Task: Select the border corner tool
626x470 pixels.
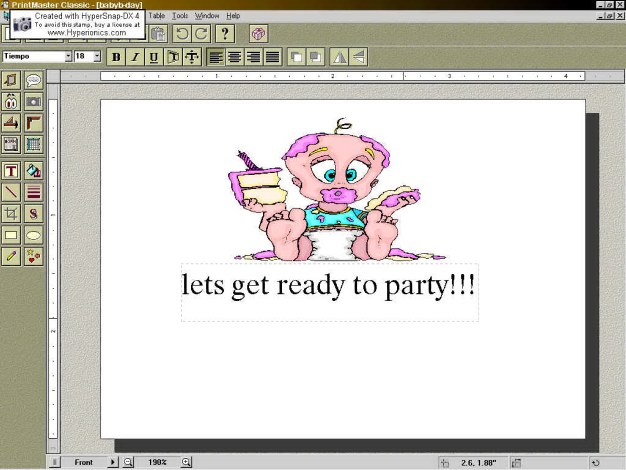Action: 34,123
